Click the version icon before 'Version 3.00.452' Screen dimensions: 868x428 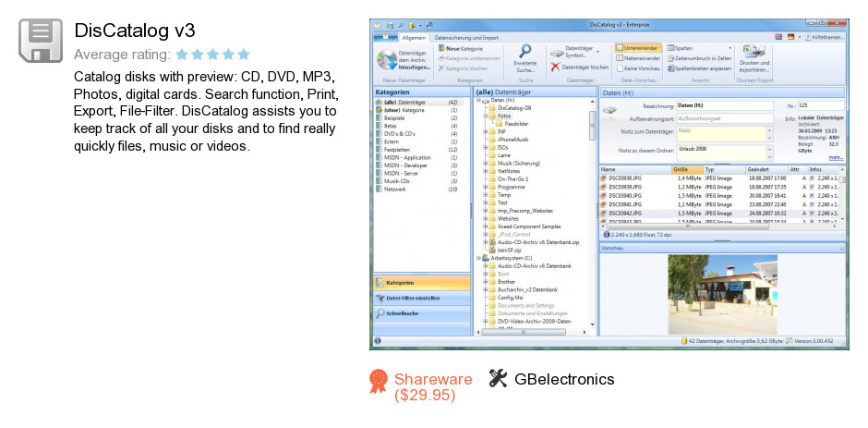[x=789, y=340]
